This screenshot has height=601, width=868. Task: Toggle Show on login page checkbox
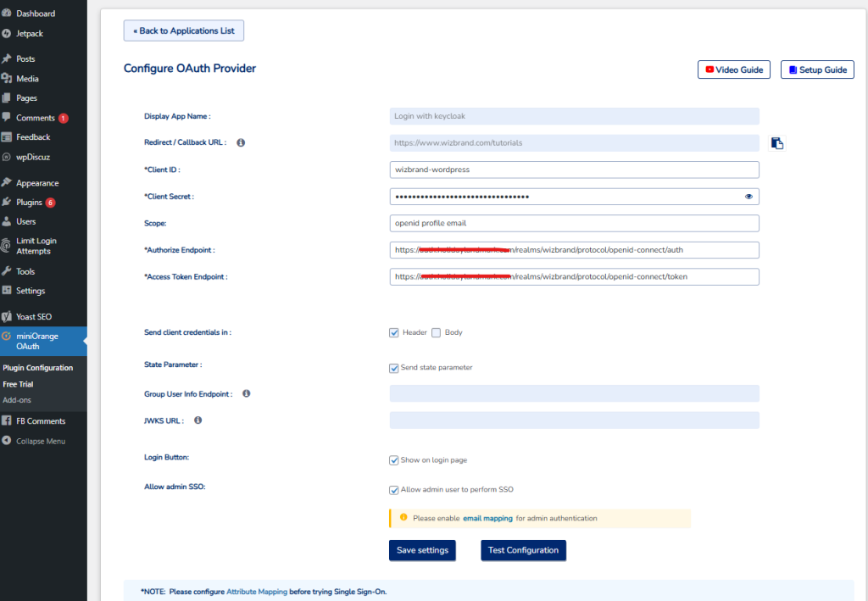(394, 460)
